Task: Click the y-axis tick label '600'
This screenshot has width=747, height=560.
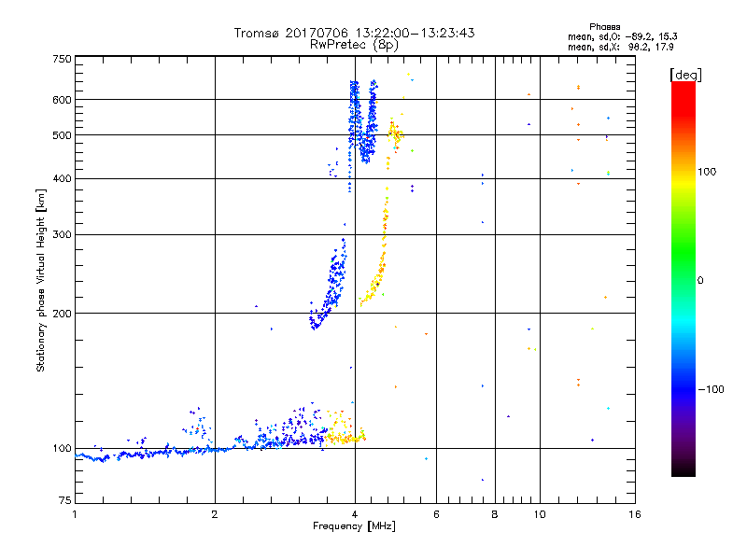Action: coord(62,100)
